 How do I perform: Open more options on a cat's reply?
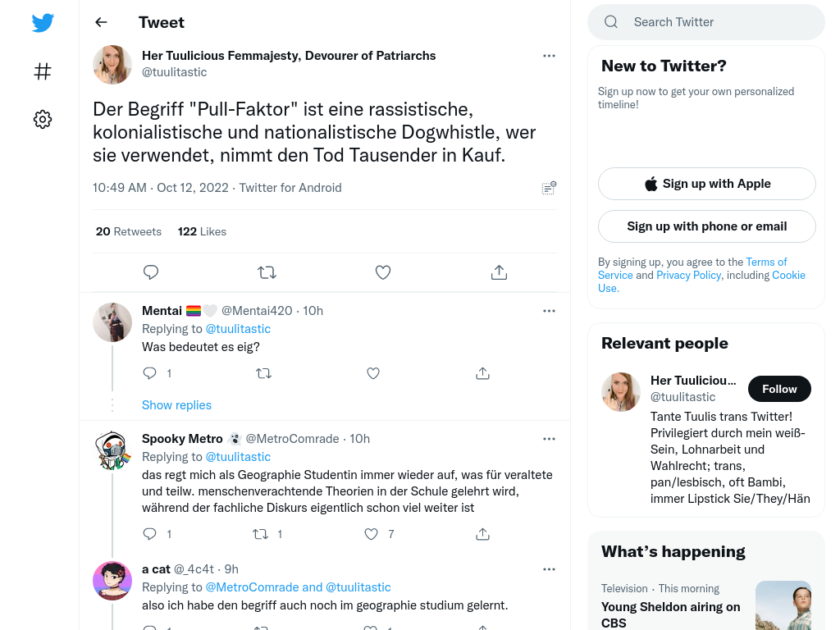pyautogui.click(x=549, y=569)
